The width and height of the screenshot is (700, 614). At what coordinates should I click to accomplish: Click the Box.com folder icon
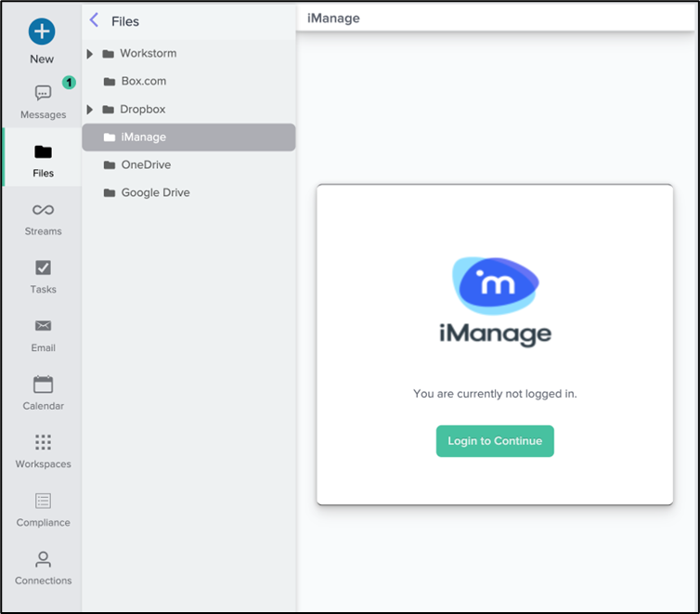coord(110,82)
